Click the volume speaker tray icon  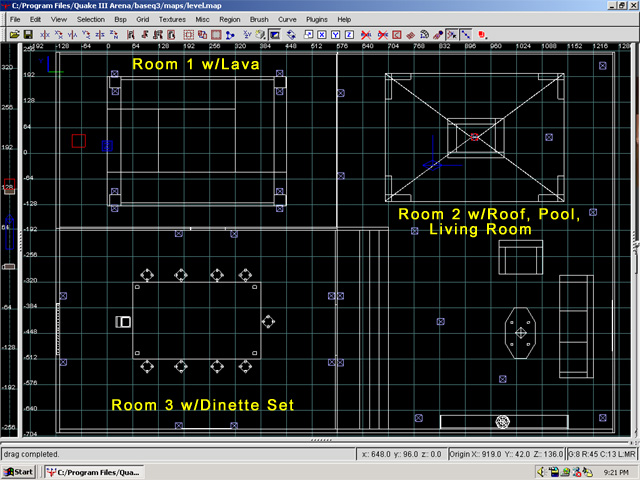click(541, 472)
